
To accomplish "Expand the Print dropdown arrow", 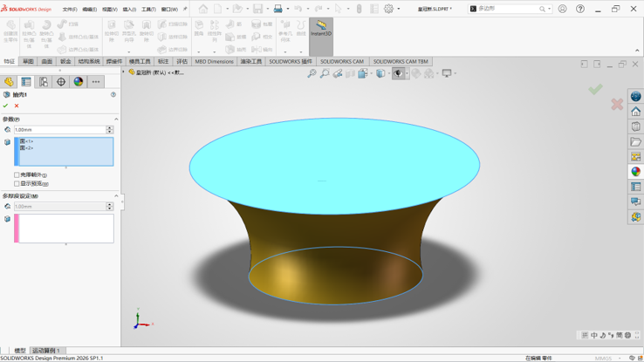I will point(288,9).
